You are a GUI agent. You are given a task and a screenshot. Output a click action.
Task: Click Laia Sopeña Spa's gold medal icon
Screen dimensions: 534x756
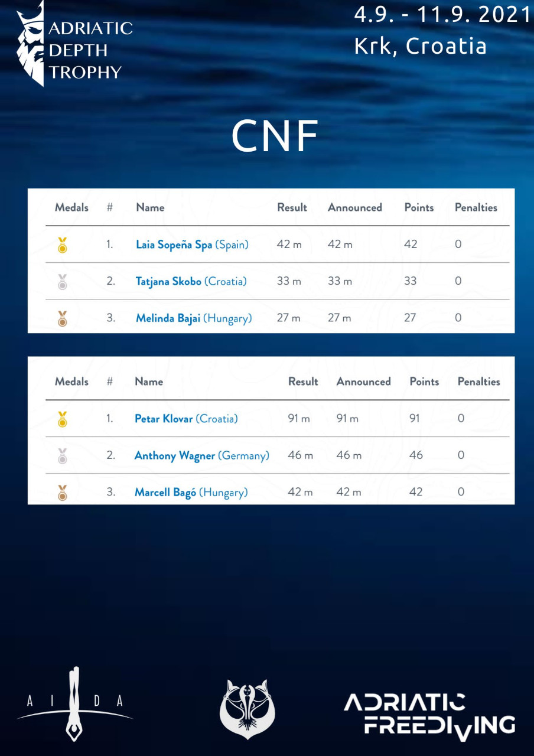63,245
